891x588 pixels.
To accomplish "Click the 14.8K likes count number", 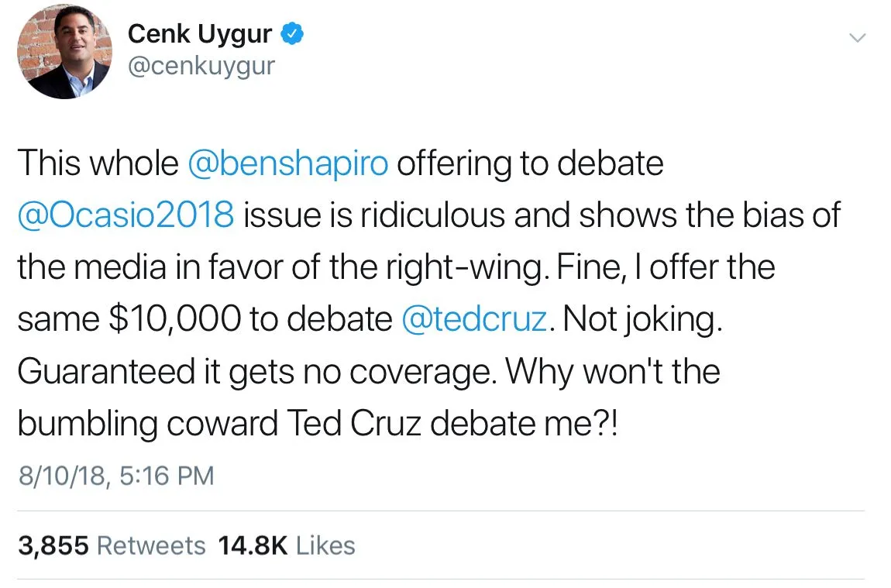I will pyautogui.click(x=253, y=545).
